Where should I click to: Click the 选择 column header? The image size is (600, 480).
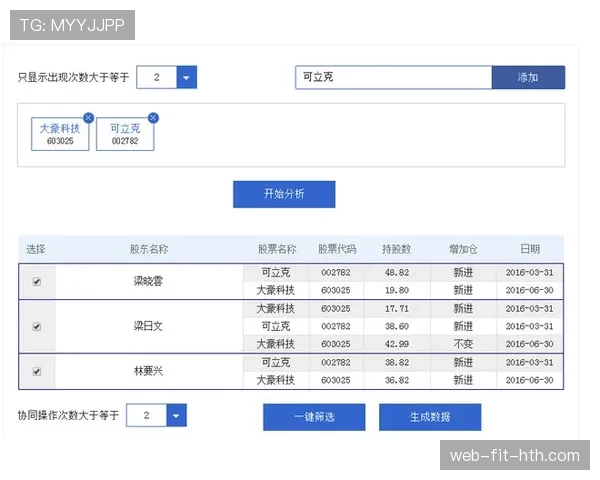(36, 249)
